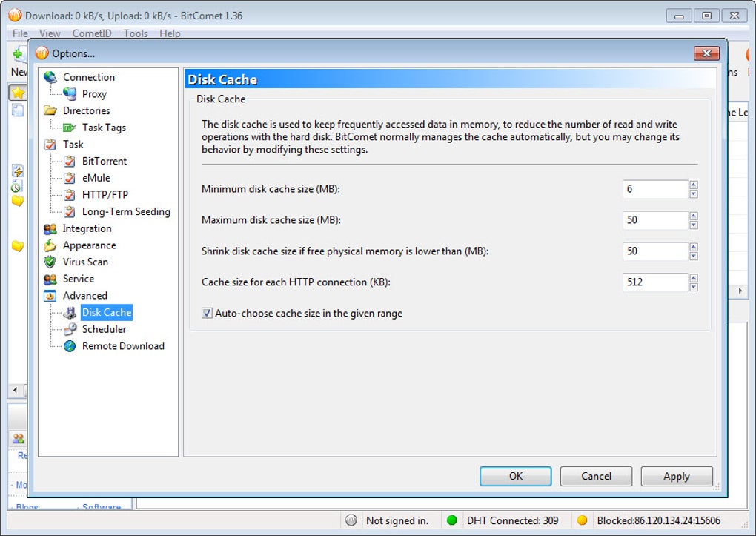Click the scroll right arrow in main window
Image resolution: width=756 pixels, height=536 pixels.
pos(740,291)
